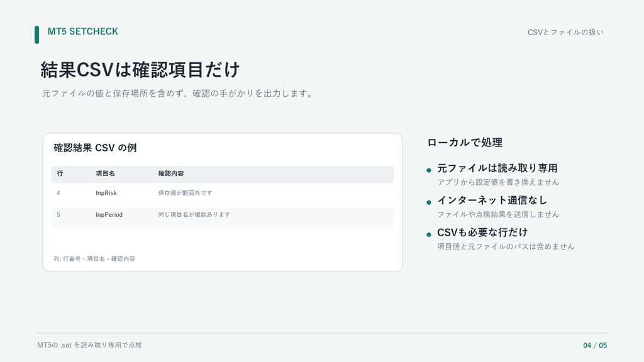Click the title '結果CSVは確認項目だけ'
This screenshot has height=362, width=644.
coord(140,70)
